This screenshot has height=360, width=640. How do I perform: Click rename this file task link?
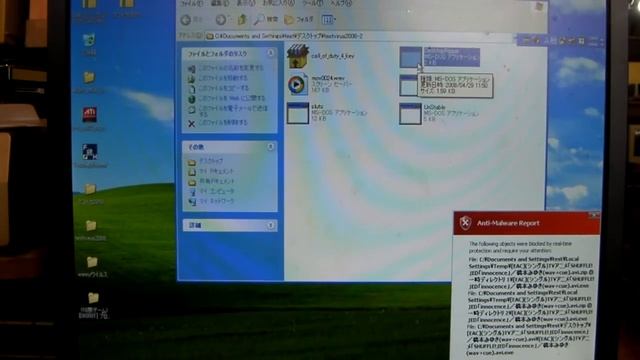[x=231, y=68]
